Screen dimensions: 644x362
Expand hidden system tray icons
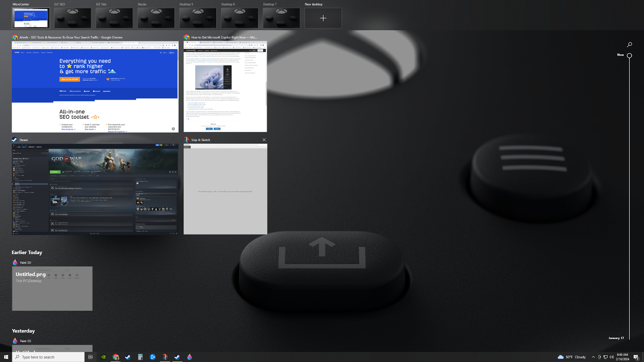(593, 357)
